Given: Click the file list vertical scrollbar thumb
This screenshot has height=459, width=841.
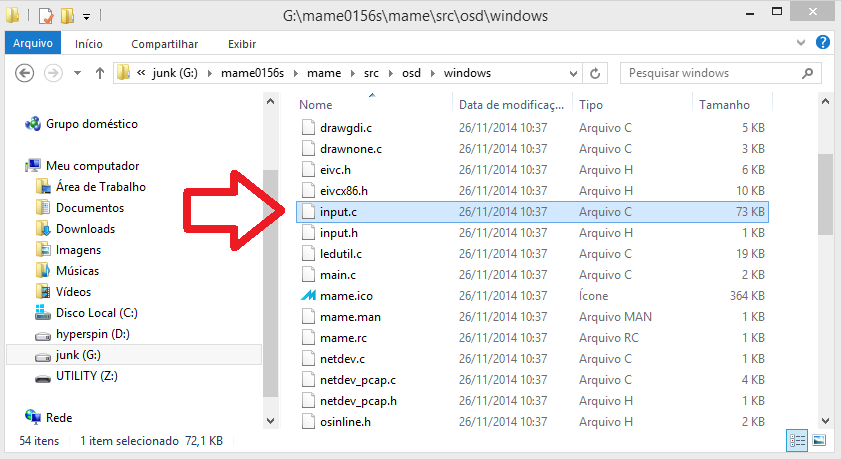Looking at the screenshot, I should 825,195.
